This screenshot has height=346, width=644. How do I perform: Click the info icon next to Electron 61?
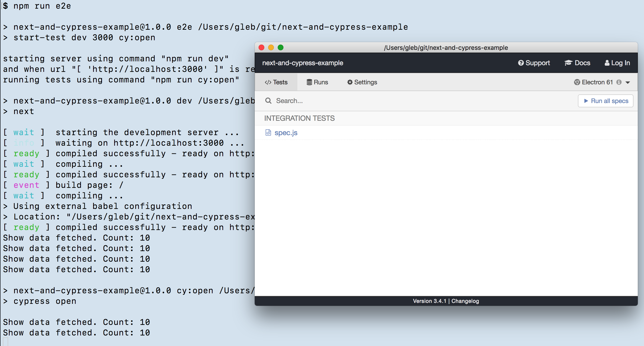(x=619, y=82)
